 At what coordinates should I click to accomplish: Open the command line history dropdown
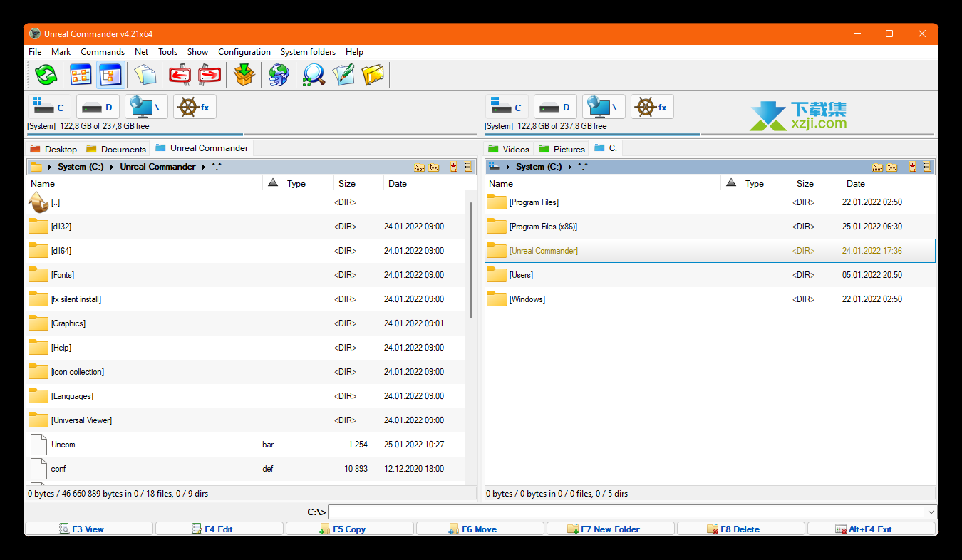tap(931, 512)
